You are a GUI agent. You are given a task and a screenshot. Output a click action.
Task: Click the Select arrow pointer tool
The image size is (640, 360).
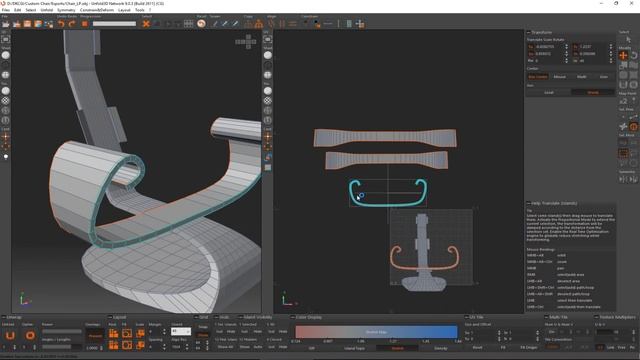[628, 39]
